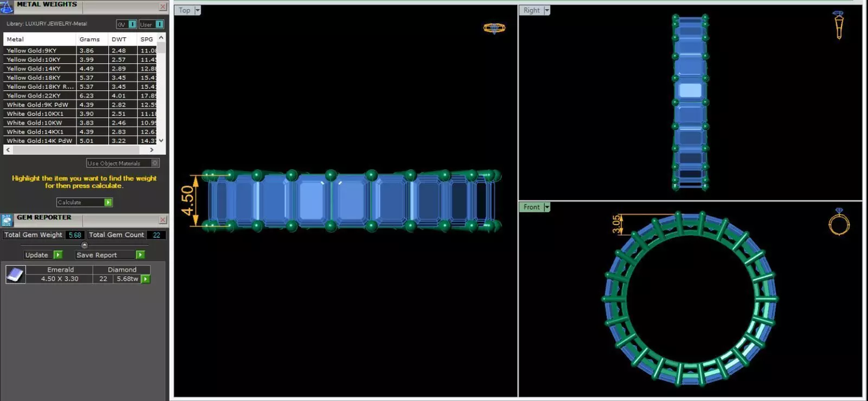Screen dimensions: 868x401
Task: Click the green arrow beside Save Report
Action: [x=140, y=255]
